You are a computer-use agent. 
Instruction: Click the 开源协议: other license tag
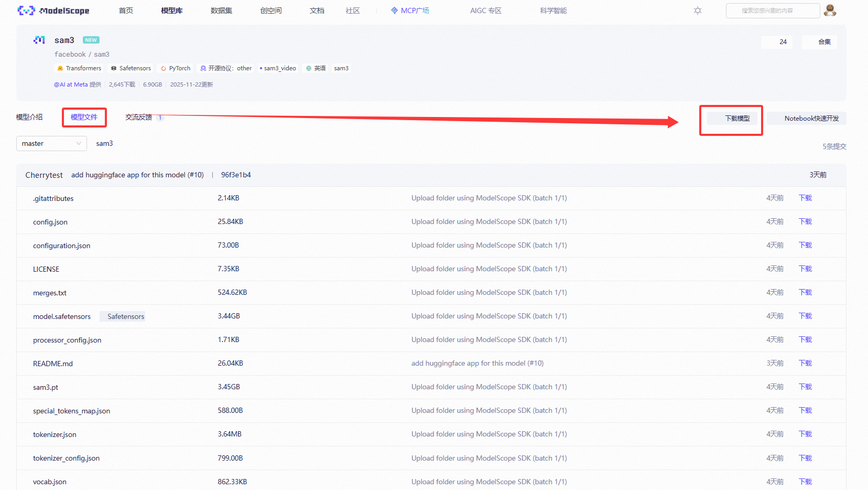(x=226, y=68)
